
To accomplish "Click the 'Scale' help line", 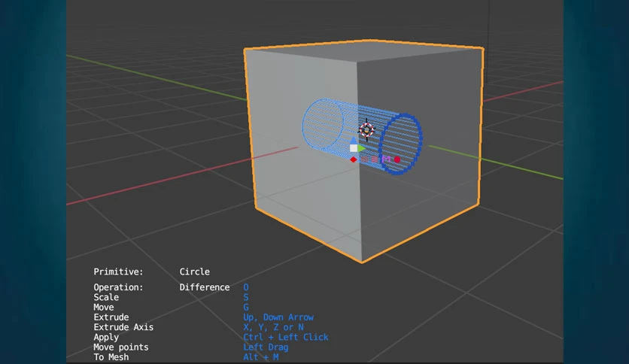I will click(x=106, y=298).
